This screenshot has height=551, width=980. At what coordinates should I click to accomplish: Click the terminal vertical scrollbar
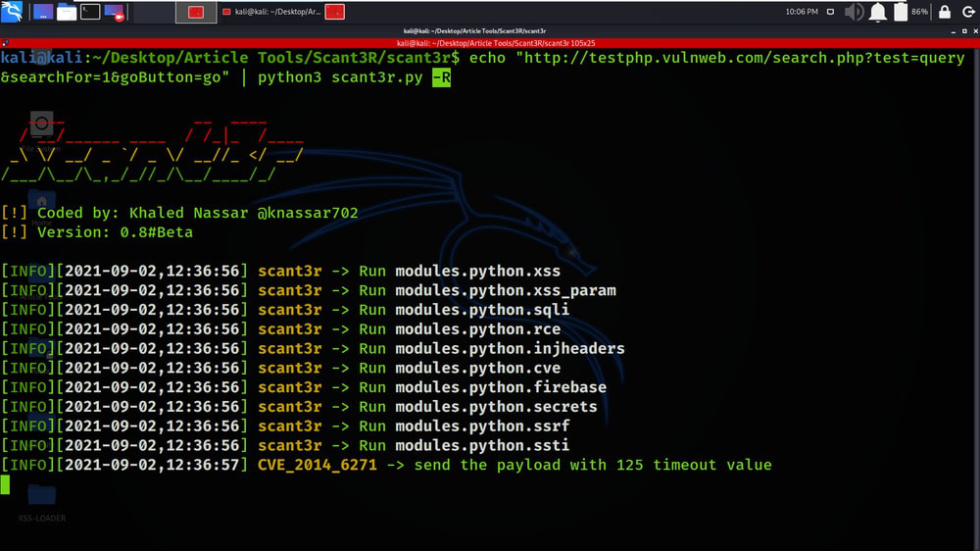pyautogui.click(x=976, y=299)
